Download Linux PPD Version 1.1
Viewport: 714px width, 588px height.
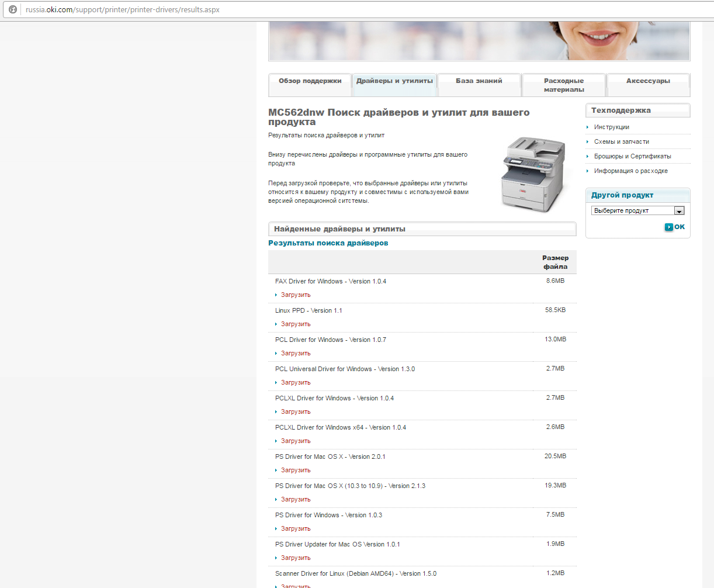(296, 324)
